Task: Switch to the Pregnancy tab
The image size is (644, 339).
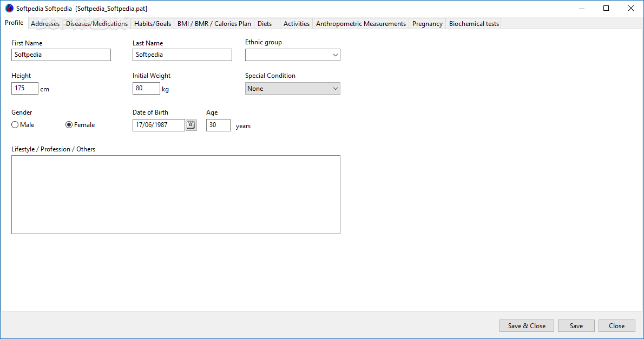Action: click(x=427, y=24)
